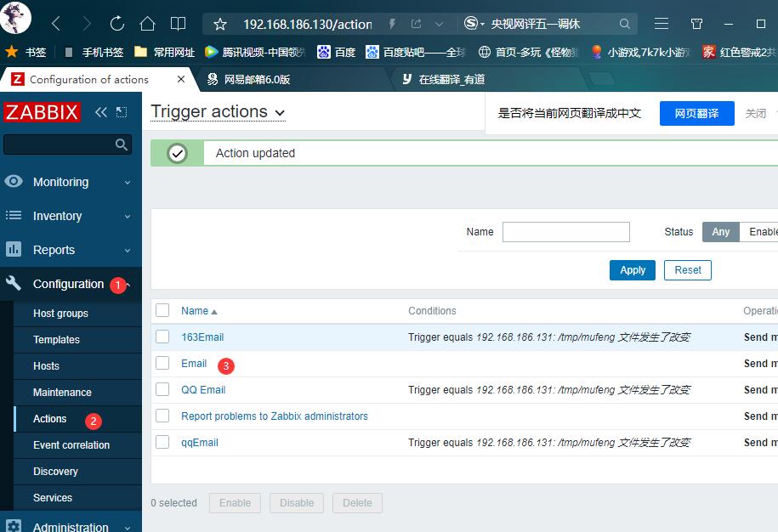Screen dimensions: 778x532
Task: Open the reading mode book icon
Action: click(x=178, y=23)
